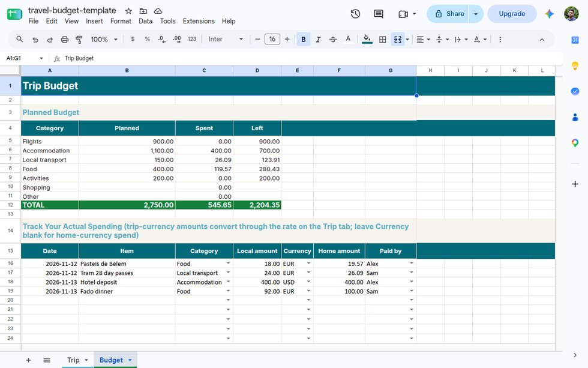Screen dimensions: 588x368
Task: Open Contacts in the side panel
Action: coord(575,118)
